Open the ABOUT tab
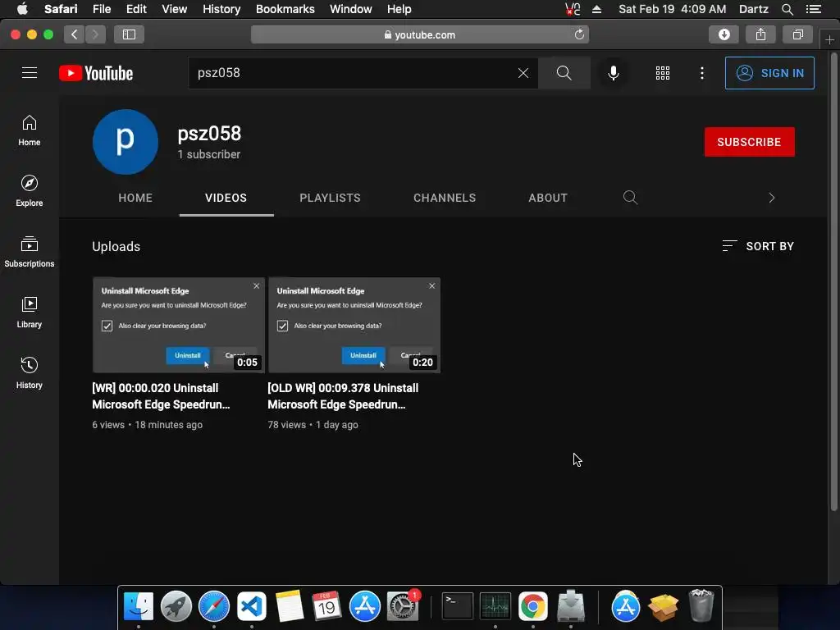This screenshot has height=630, width=840. (x=548, y=198)
